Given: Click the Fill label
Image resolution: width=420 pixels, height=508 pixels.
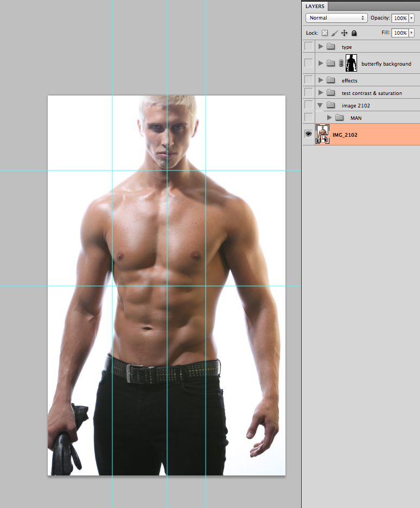Looking at the screenshot, I should point(385,33).
